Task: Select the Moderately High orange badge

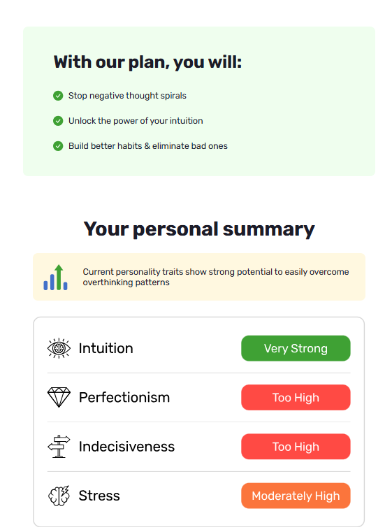Action: [296, 496]
